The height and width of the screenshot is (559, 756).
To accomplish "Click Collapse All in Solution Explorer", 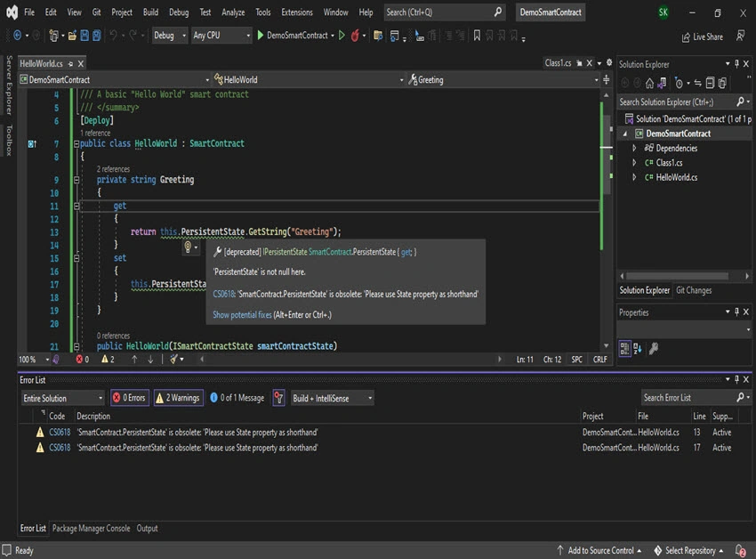I will tap(710, 84).
